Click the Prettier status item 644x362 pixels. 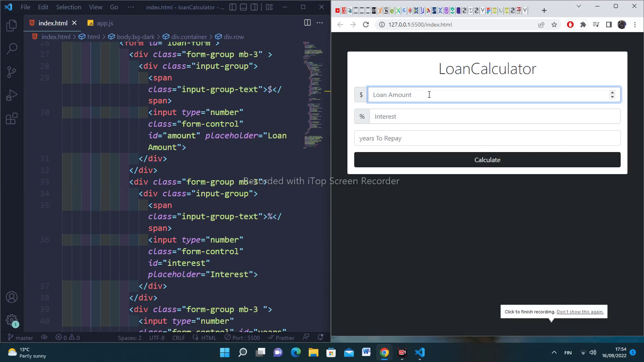[281, 338]
